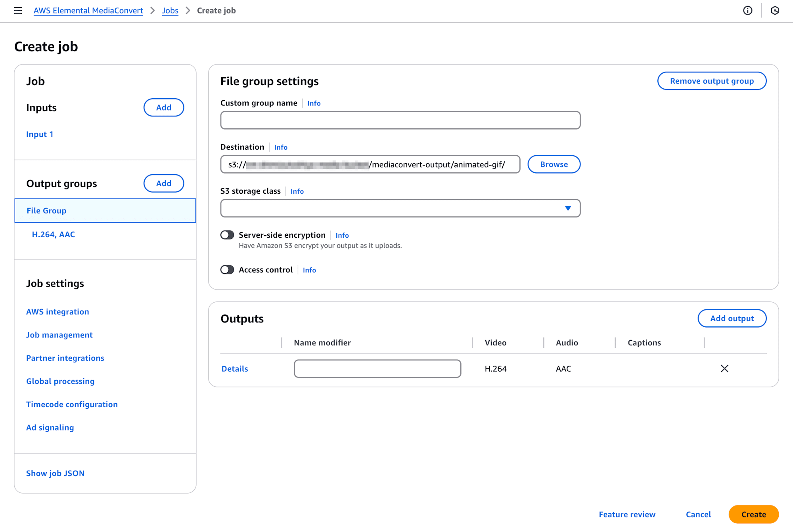Open Global processing settings
The width and height of the screenshot is (793, 532).
60,381
